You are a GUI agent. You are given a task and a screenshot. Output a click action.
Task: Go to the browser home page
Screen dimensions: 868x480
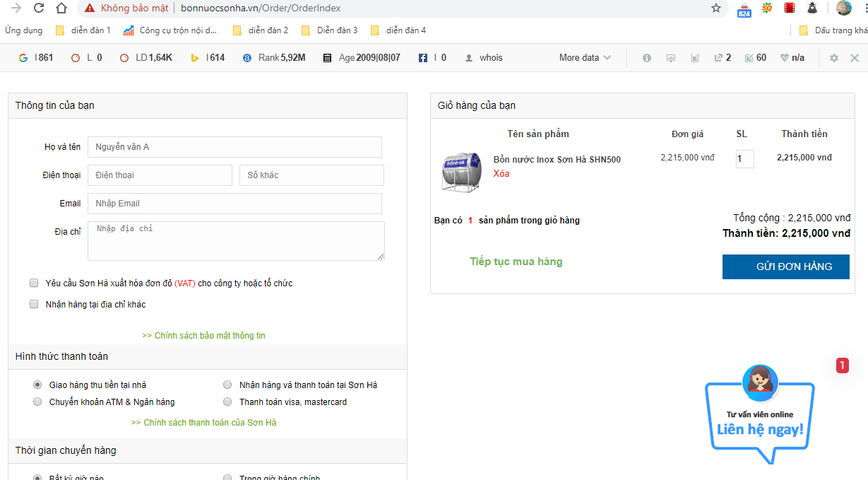[61, 8]
